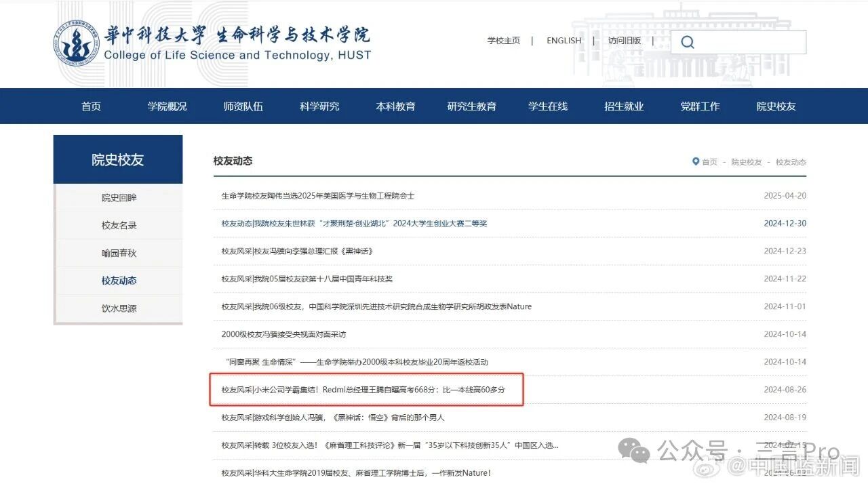Click date 2024-11-01
This screenshot has height=486, width=868.
785,306
